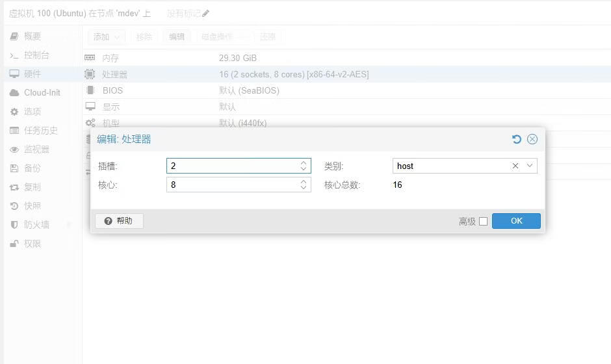Enable the 高级 advanced checkbox
The height and width of the screenshot is (364, 611).
(x=483, y=221)
